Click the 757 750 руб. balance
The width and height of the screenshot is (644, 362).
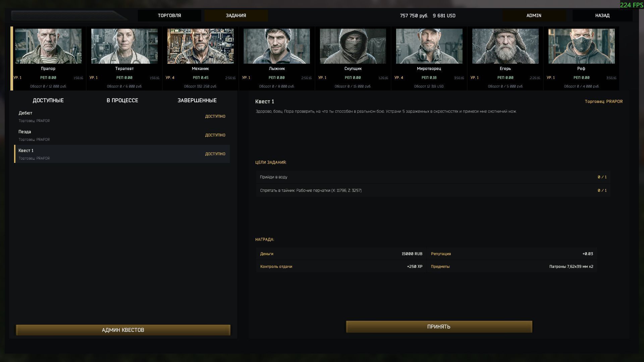(x=414, y=16)
